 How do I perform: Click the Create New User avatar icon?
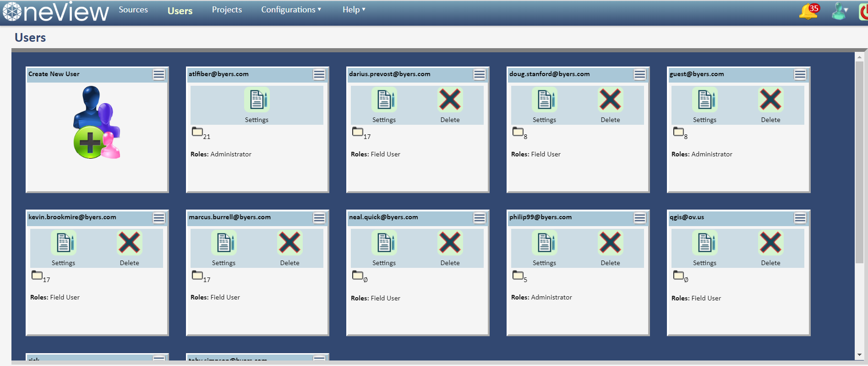(97, 122)
